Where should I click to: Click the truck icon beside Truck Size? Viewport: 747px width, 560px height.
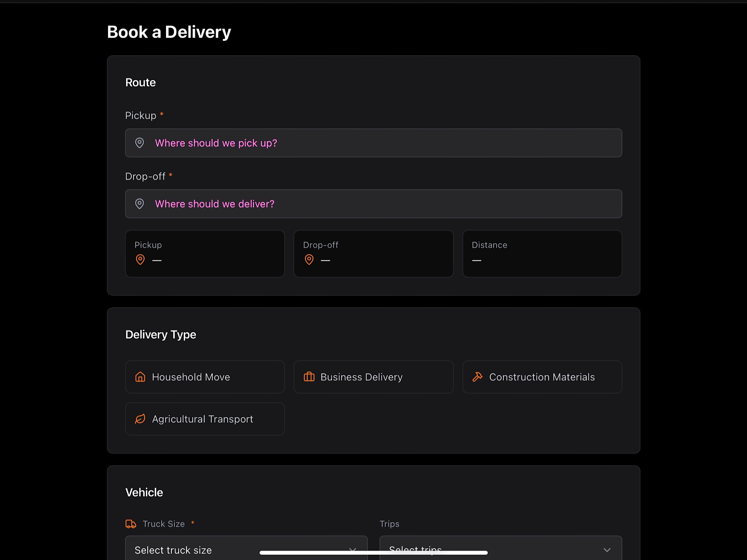pos(131,524)
